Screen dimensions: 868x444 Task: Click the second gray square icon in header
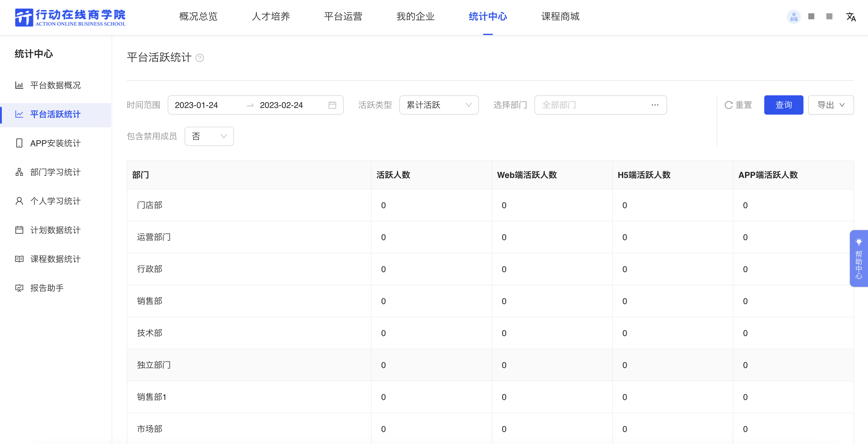[829, 16]
